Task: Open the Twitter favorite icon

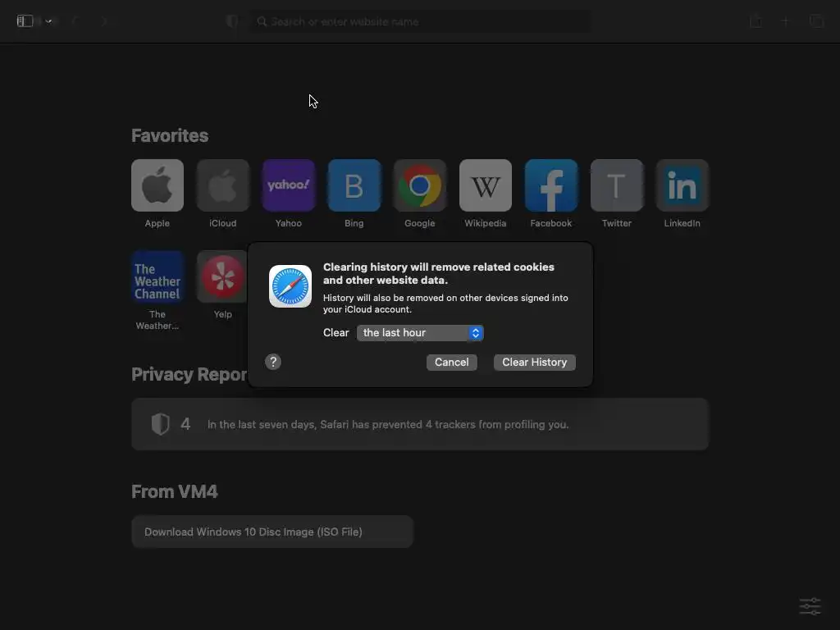Action: pos(617,185)
